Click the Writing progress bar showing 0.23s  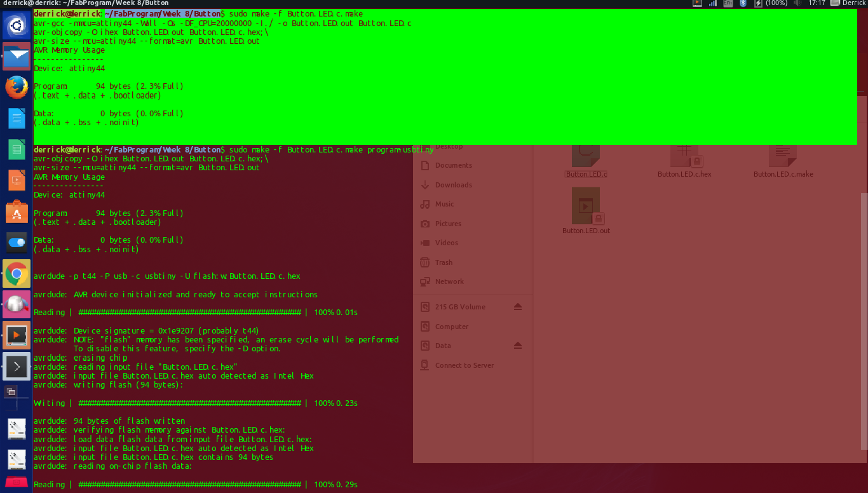tap(189, 403)
